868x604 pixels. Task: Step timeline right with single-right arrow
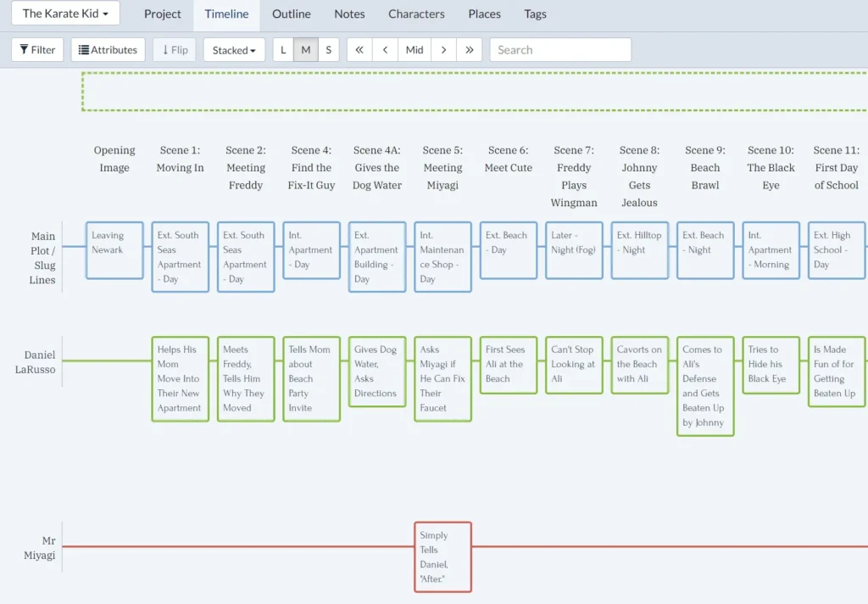pos(443,50)
